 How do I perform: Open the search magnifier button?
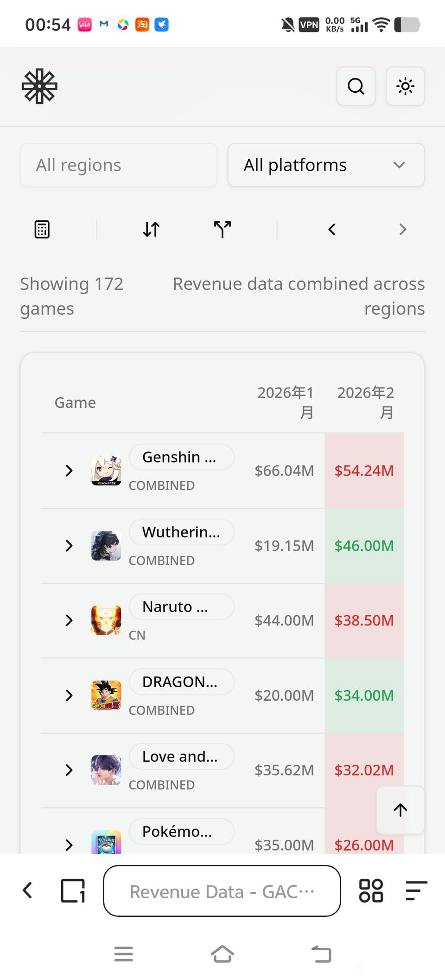[x=356, y=86]
